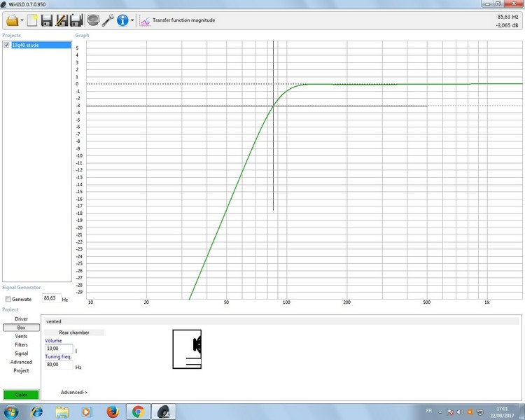525x420 pixels.
Task: Open Windows Explorer from taskbar
Action: [62, 412]
